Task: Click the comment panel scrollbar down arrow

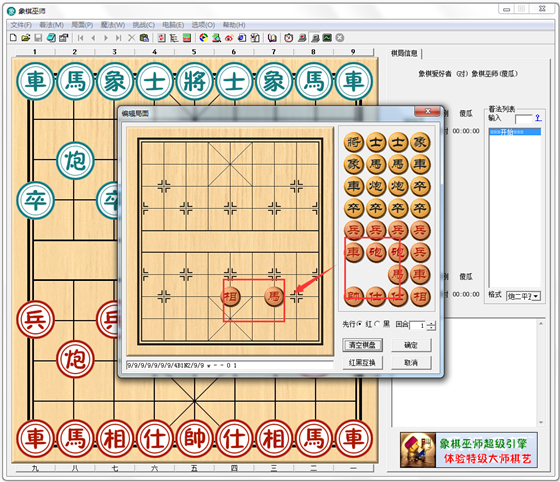Action: pyautogui.click(x=541, y=422)
